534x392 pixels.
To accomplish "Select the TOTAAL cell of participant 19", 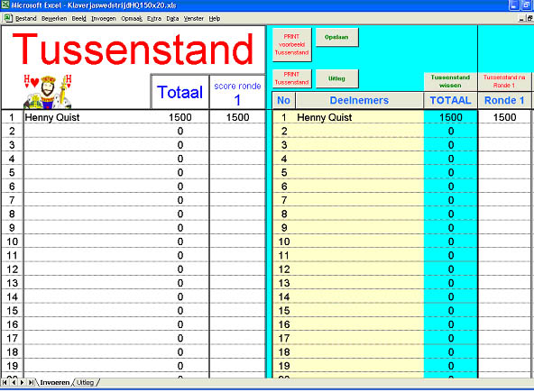I will pos(451,366).
